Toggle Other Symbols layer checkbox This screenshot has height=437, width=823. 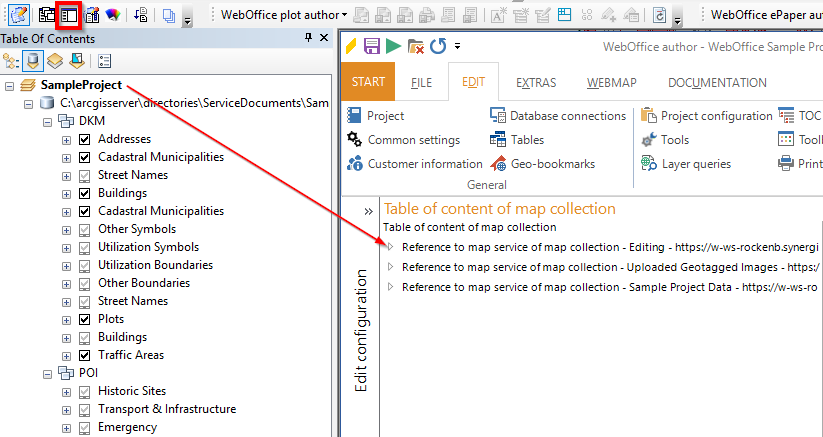85,230
